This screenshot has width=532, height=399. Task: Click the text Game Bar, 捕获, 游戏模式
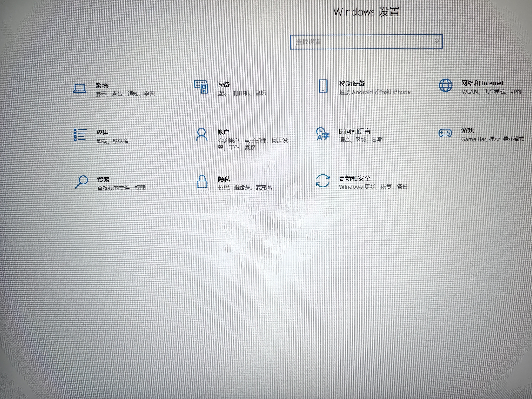point(492,139)
